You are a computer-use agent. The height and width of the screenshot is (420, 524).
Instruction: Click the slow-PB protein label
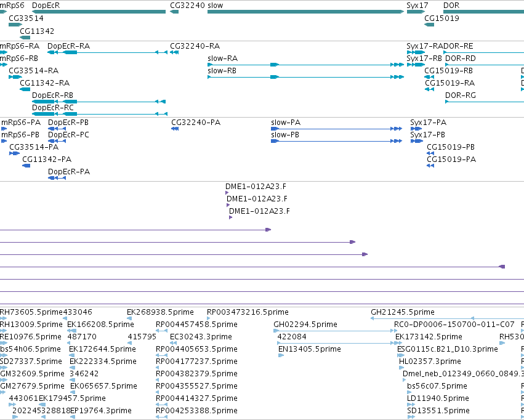[285, 135]
